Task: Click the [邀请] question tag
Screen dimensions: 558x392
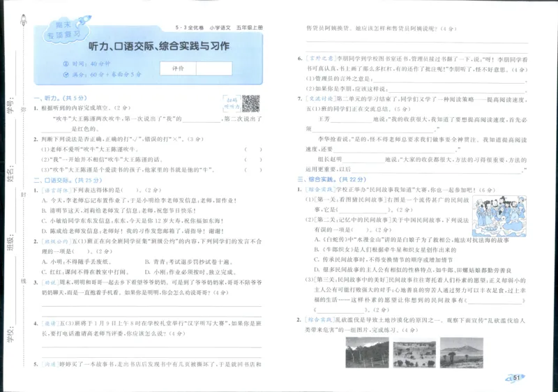Action: coord(50,324)
